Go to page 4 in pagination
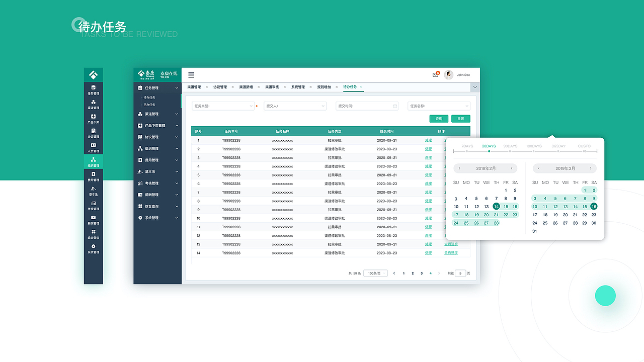Image resolution: width=644 pixels, height=362 pixels. point(430,274)
